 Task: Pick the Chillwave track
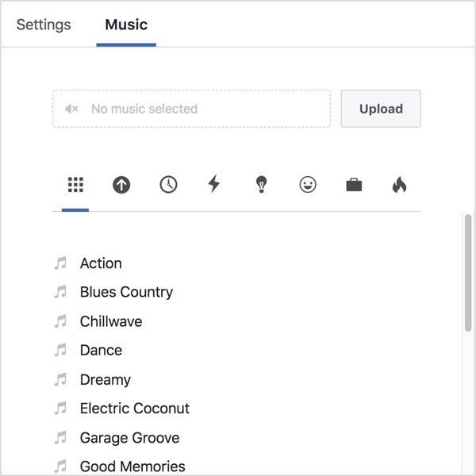111,321
